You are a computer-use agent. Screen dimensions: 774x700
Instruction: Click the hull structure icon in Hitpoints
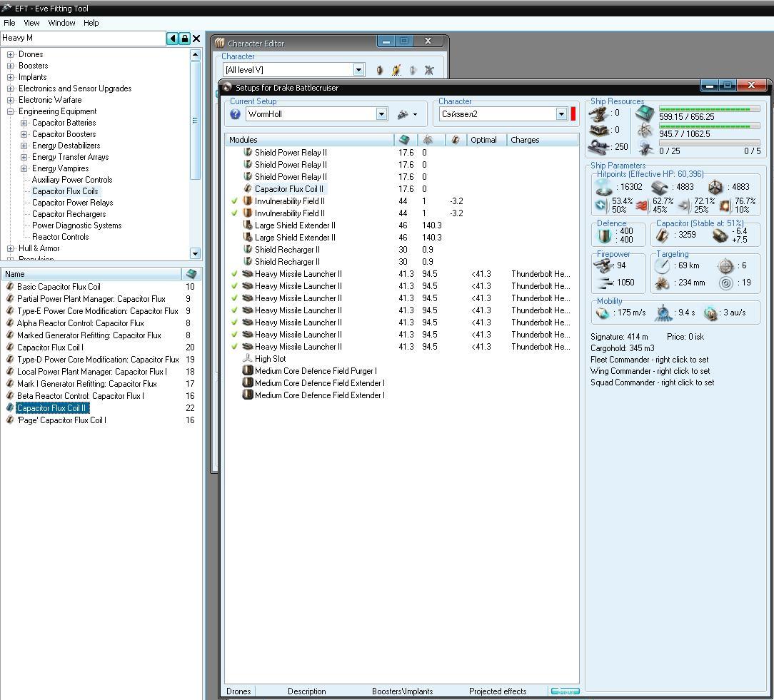coord(715,187)
